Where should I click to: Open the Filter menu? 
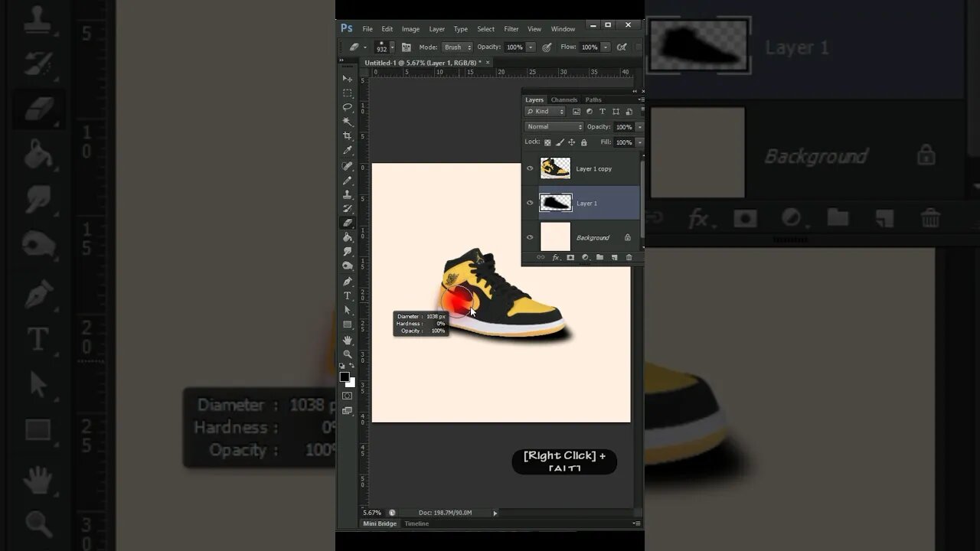(x=511, y=29)
